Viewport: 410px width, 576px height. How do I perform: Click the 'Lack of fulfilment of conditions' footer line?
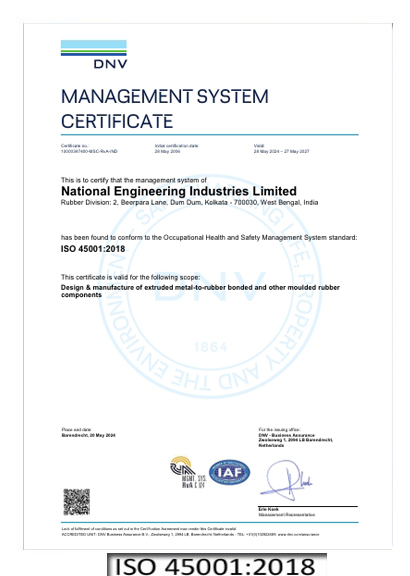coord(149,529)
